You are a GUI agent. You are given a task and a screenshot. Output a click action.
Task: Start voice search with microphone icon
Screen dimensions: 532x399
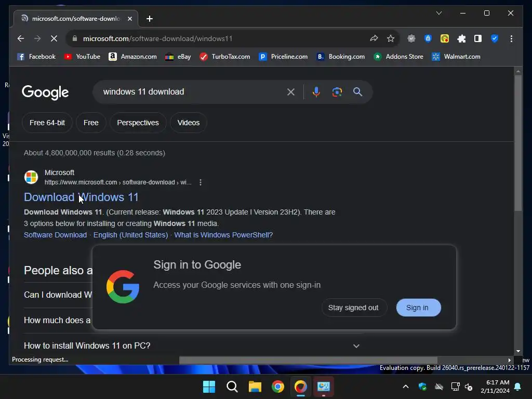click(316, 92)
